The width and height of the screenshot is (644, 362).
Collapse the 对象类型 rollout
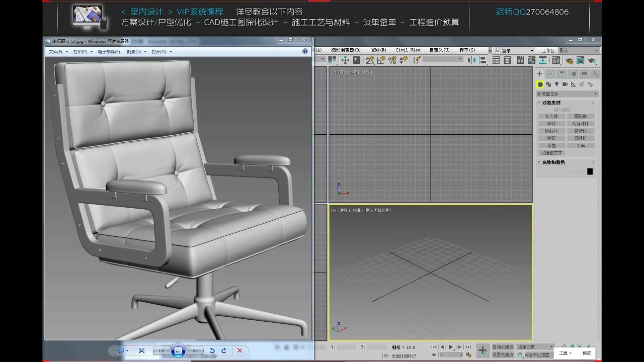click(551, 103)
